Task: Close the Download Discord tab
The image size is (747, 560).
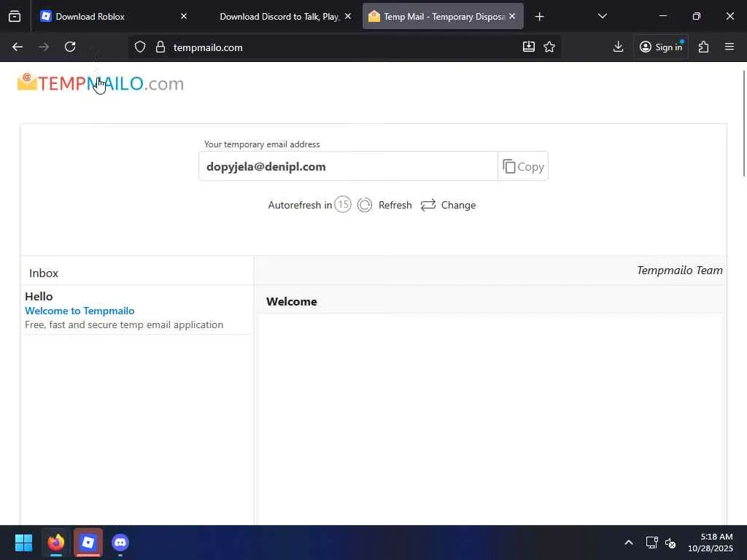Action: coord(348,16)
